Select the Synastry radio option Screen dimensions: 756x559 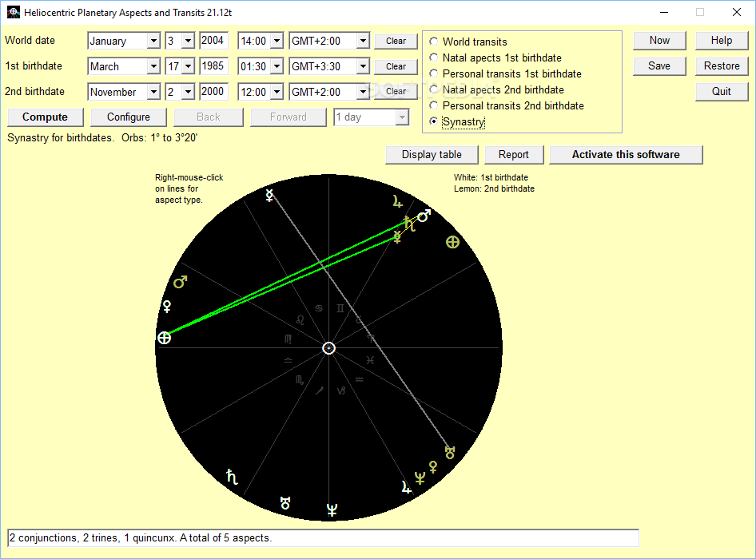457,121
